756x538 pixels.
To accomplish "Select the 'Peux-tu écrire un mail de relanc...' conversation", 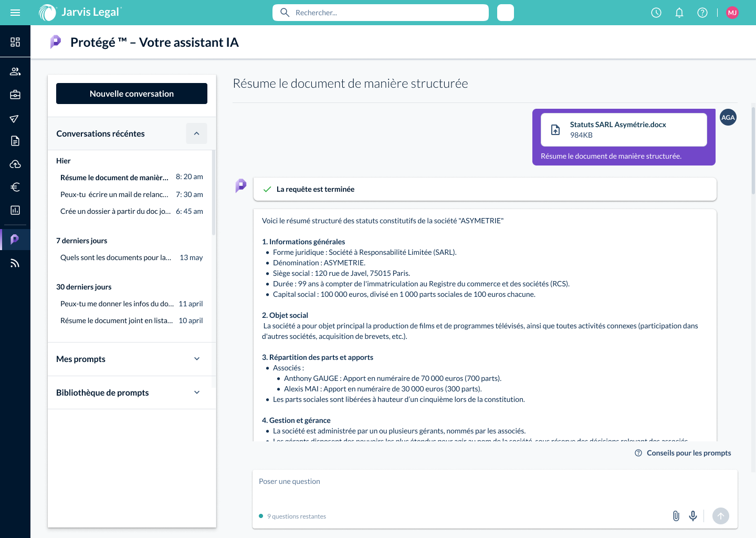I will pyautogui.click(x=114, y=194).
